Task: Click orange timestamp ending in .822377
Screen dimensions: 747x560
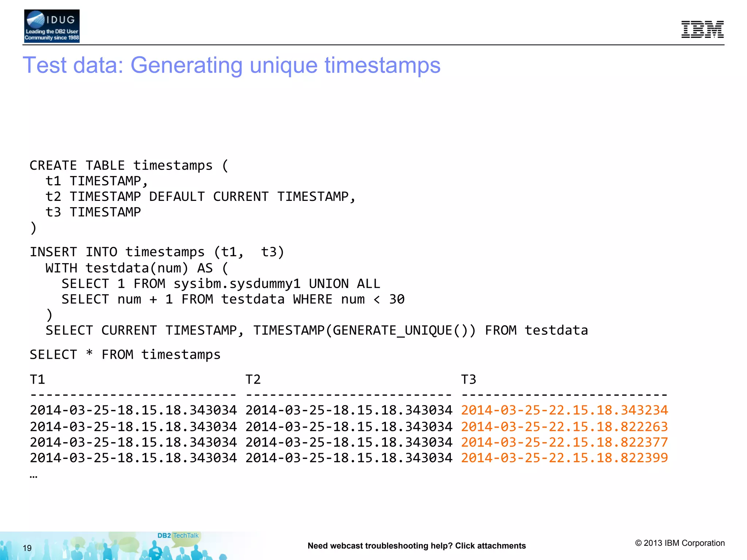Action: click(565, 442)
